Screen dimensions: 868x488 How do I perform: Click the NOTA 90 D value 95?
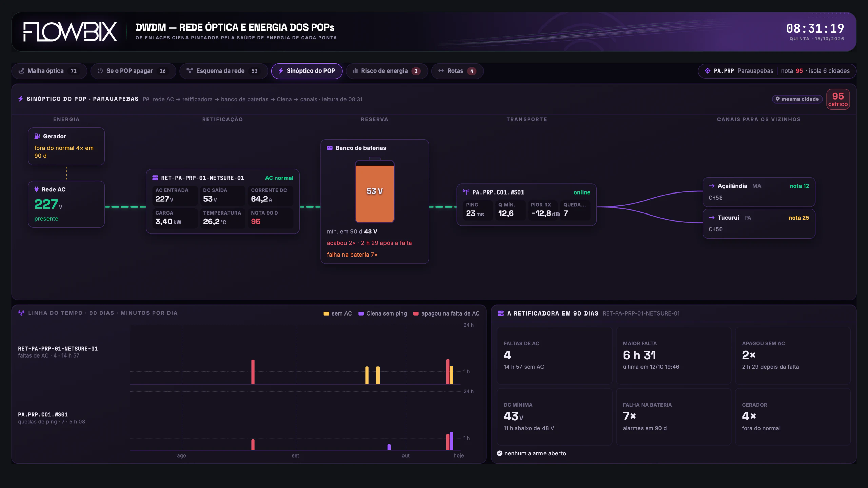[x=256, y=222]
